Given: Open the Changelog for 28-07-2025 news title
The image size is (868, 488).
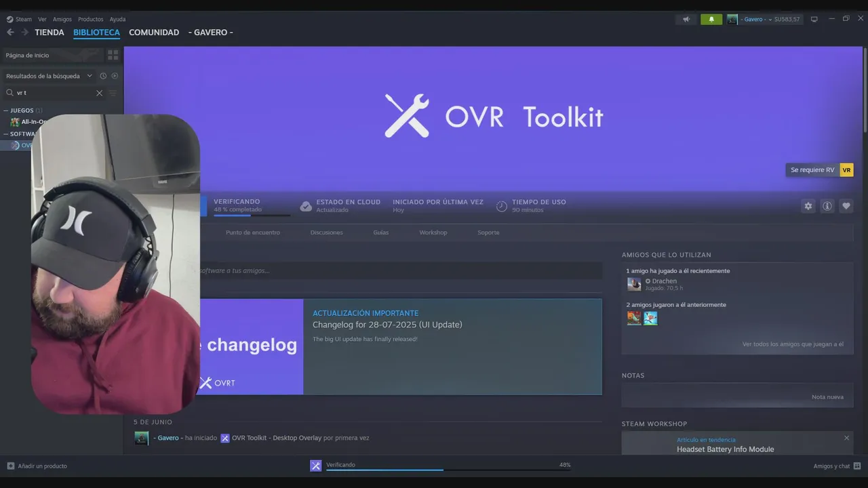Looking at the screenshot, I should tap(387, 325).
